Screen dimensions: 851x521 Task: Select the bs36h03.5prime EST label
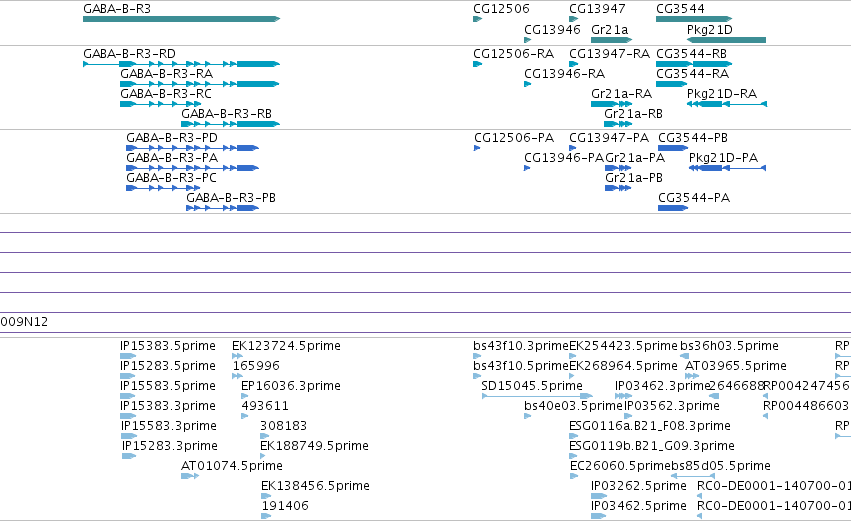coord(729,346)
